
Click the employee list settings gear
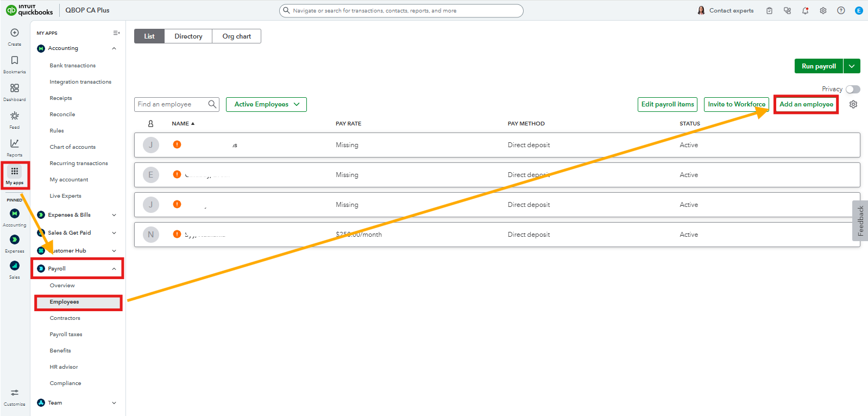853,104
